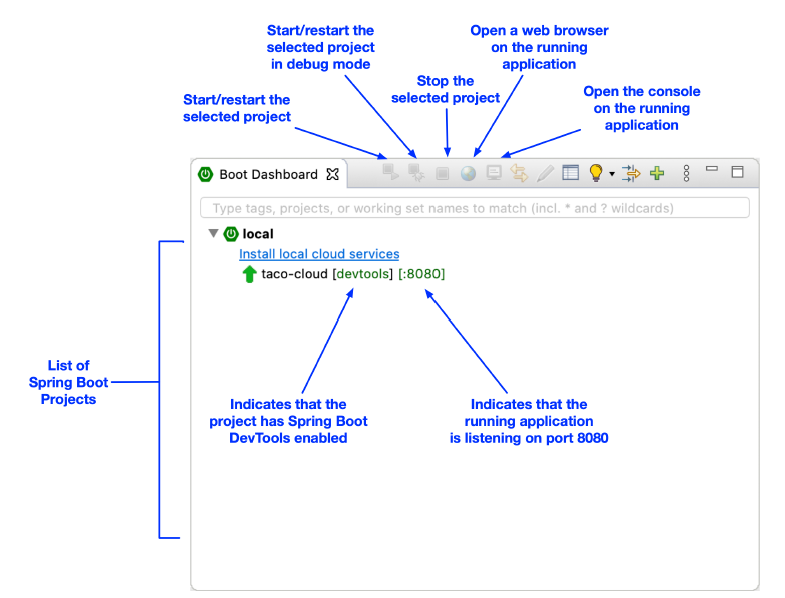Viewport: 785px width, 598px height.
Task: Click the yellow lightbulb icon
Action: [596, 173]
